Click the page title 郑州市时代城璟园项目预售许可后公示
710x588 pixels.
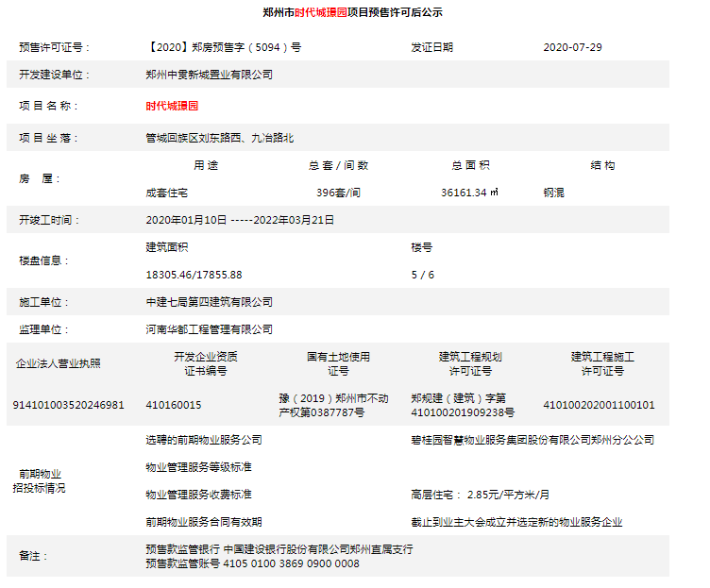click(352, 12)
